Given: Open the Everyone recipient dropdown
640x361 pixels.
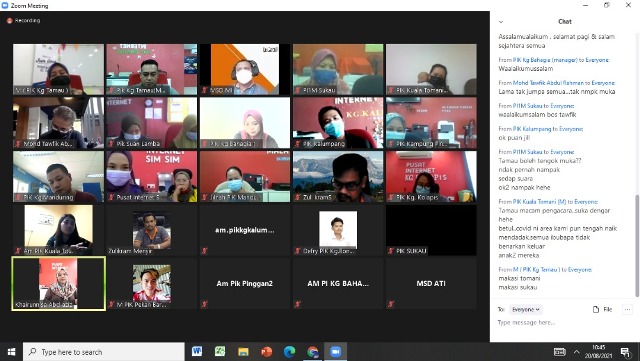Looking at the screenshot, I should click(526, 310).
